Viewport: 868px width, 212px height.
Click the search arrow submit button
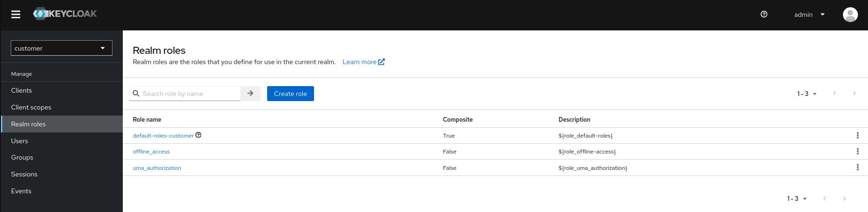pyautogui.click(x=250, y=94)
